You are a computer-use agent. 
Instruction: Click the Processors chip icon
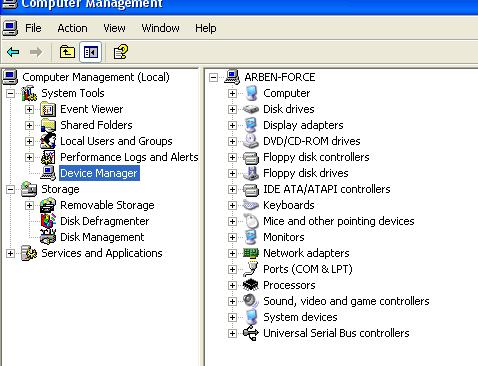251,285
